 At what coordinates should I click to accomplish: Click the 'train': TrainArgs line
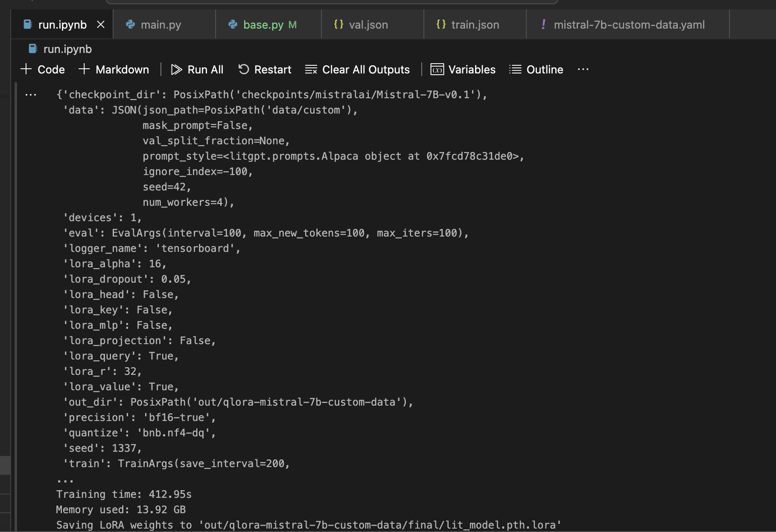176,464
